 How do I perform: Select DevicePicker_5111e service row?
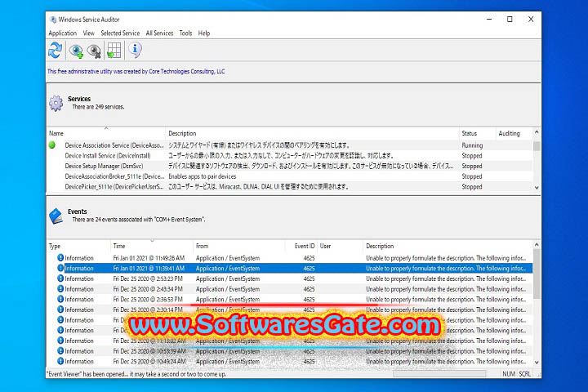point(289,186)
